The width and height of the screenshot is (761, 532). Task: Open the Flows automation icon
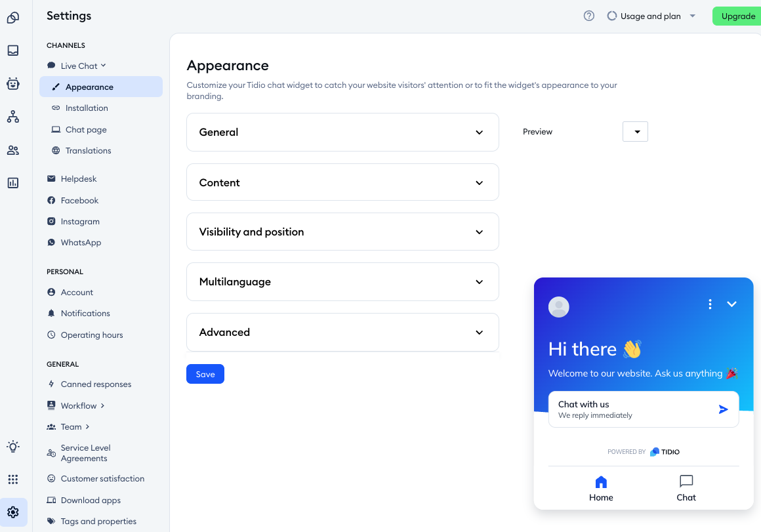14,116
